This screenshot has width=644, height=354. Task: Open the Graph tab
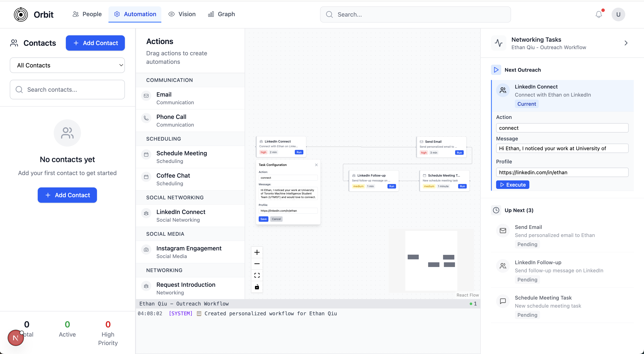[x=221, y=14]
